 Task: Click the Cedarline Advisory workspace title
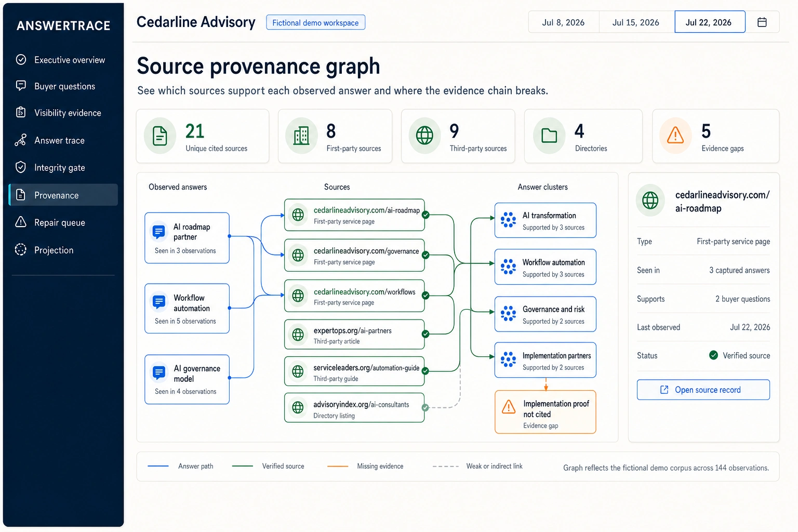pos(196,22)
